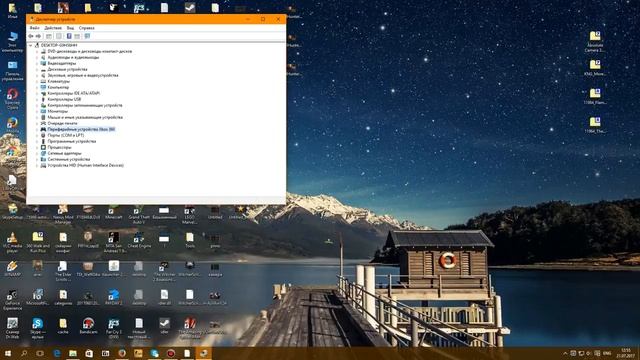Expand Периферийные устройства Xbox 360 node
This screenshot has width=640, height=360.
click(37, 129)
